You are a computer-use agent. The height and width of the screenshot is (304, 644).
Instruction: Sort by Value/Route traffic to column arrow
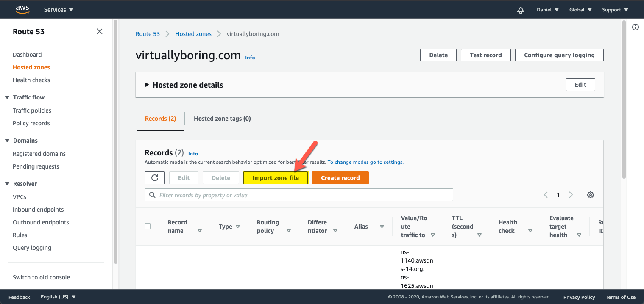click(433, 235)
